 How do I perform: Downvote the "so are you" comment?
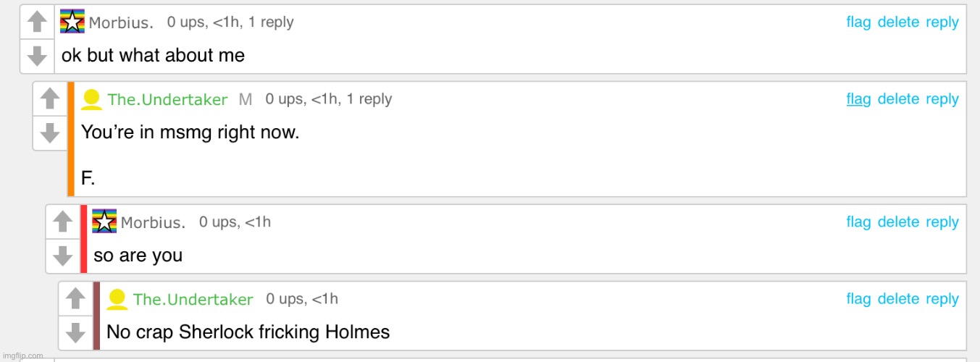coord(63,256)
